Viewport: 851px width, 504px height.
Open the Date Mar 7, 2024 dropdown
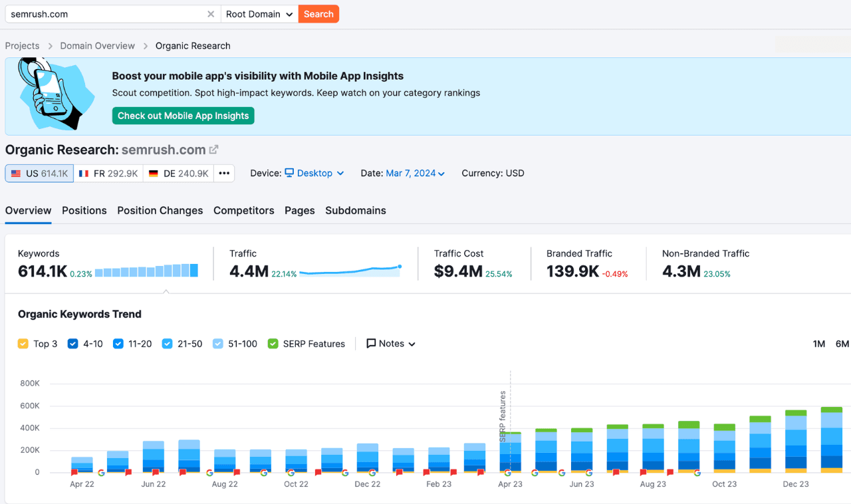coord(416,173)
